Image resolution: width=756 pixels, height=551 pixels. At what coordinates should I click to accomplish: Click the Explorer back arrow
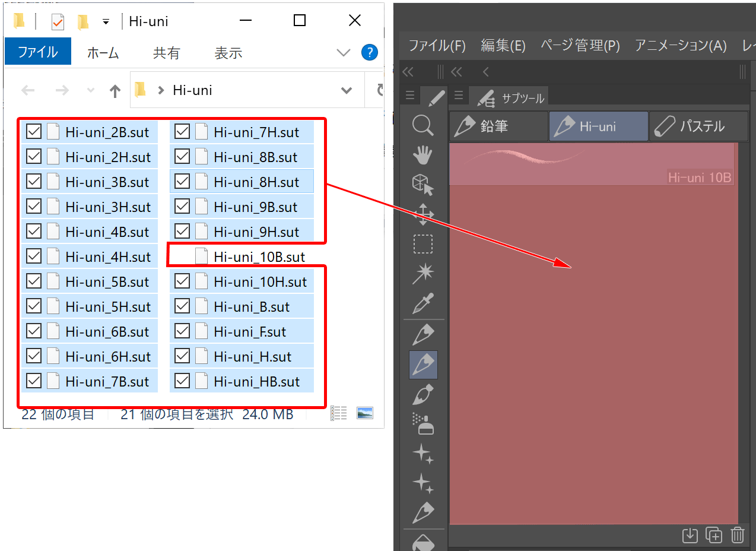[x=28, y=90]
